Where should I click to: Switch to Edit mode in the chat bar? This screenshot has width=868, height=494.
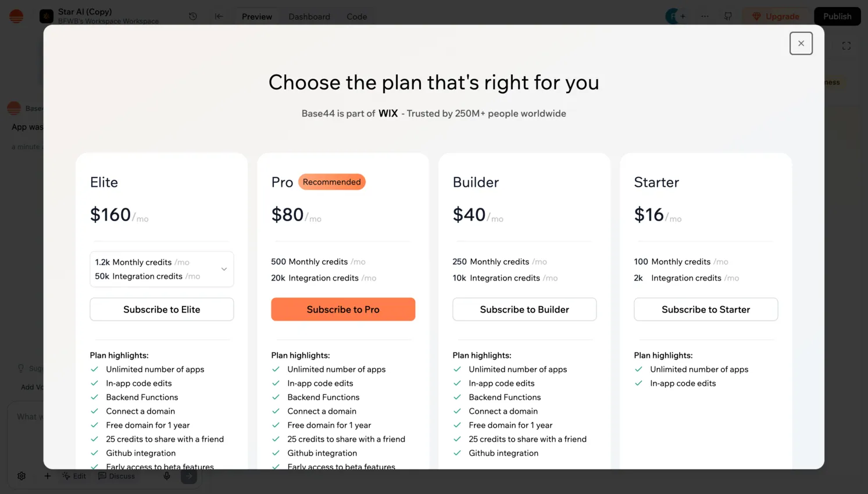click(x=74, y=475)
